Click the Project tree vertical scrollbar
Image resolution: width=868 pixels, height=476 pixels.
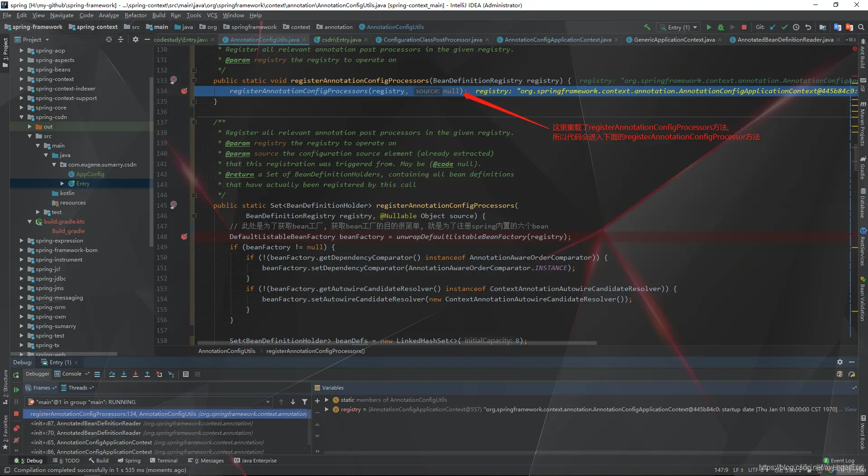pos(151,162)
